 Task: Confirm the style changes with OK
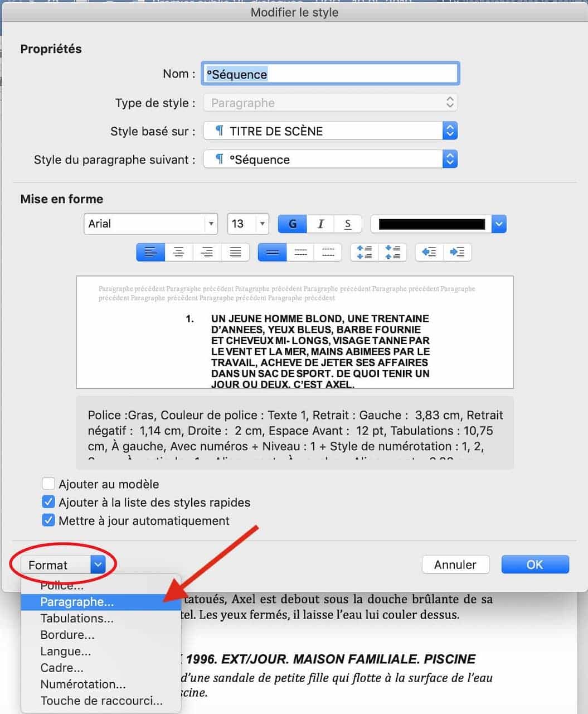pos(534,565)
